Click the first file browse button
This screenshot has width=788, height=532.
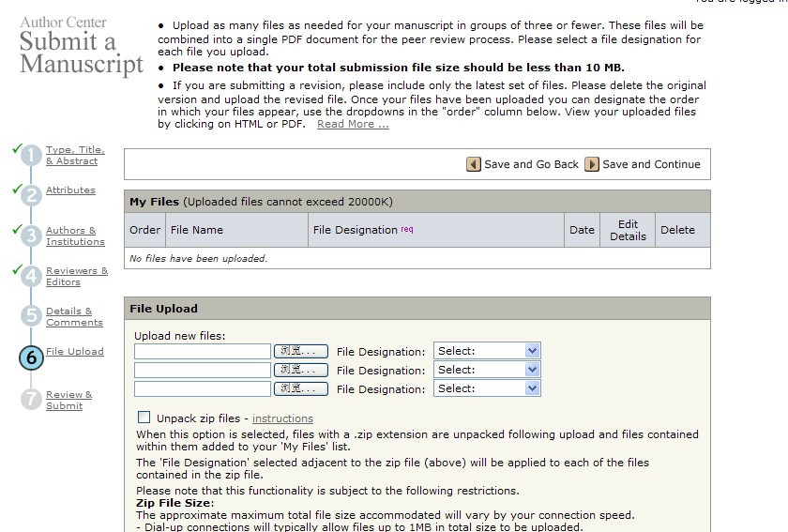coord(301,351)
